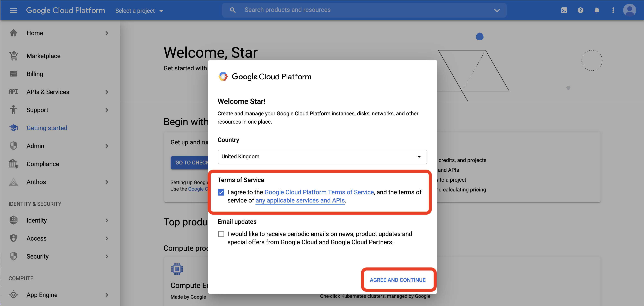
Task: Click the Identity badge icon
Action: click(14, 220)
